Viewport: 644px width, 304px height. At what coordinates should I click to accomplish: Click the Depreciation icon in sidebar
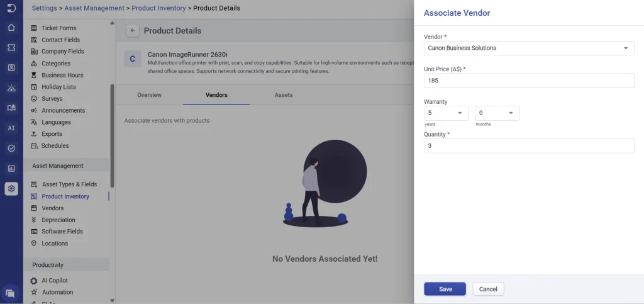(x=34, y=220)
